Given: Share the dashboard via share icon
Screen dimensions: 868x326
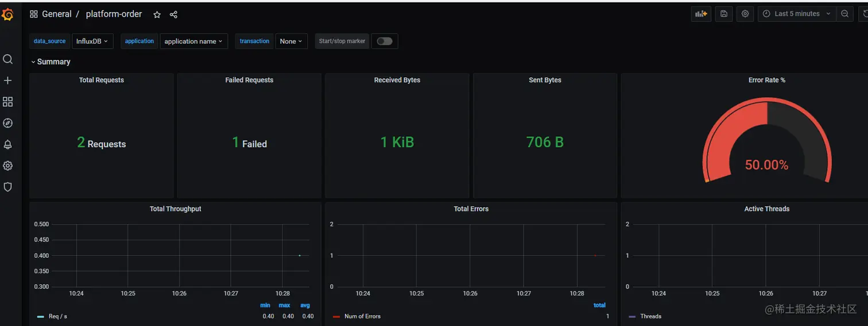Looking at the screenshot, I should tap(173, 14).
